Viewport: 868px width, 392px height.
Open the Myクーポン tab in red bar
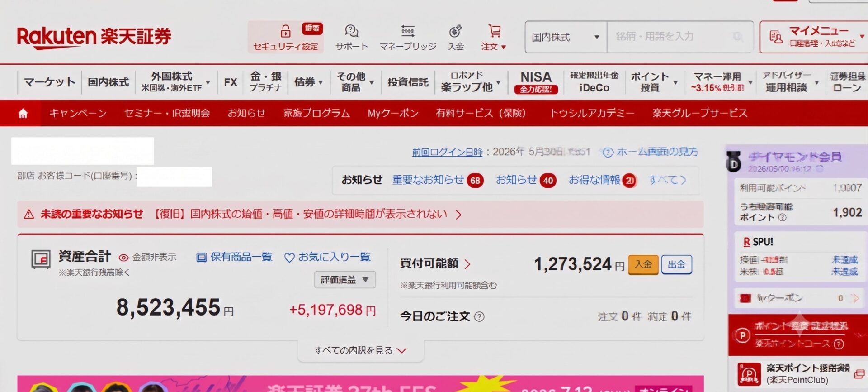(x=393, y=113)
